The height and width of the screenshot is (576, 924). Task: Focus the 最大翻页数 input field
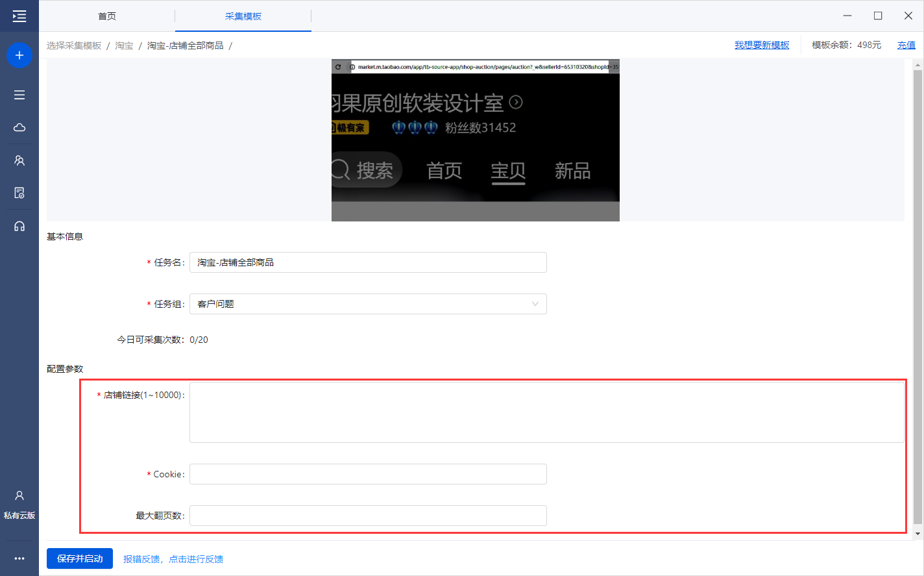pos(368,516)
